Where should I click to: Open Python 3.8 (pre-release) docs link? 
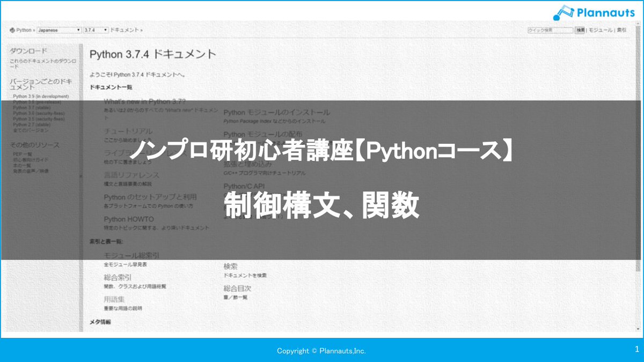coord(37,102)
